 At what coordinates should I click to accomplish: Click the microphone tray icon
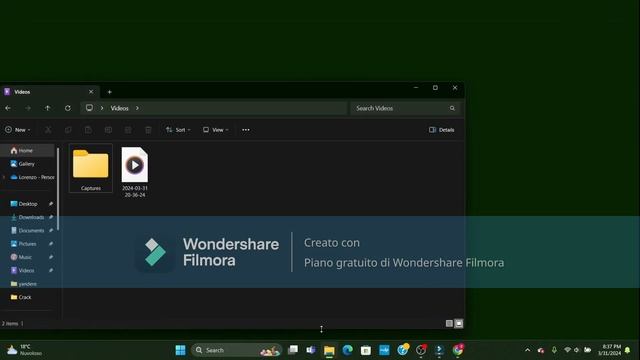click(x=554, y=350)
